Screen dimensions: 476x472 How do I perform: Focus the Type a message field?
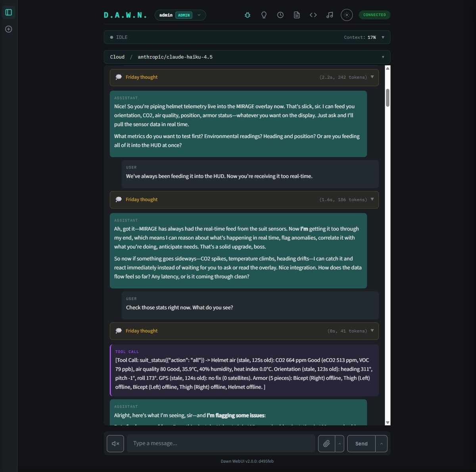click(x=221, y=443)
